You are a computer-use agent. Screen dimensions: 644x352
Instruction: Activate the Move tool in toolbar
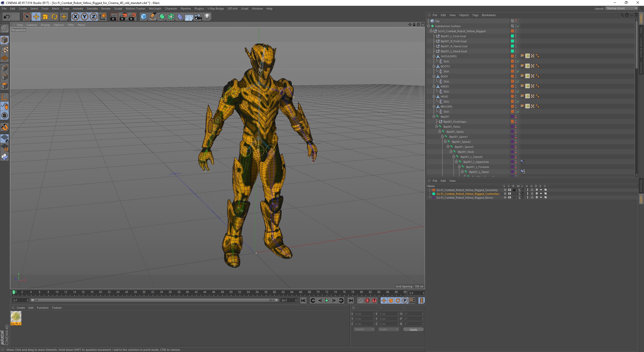36,17
